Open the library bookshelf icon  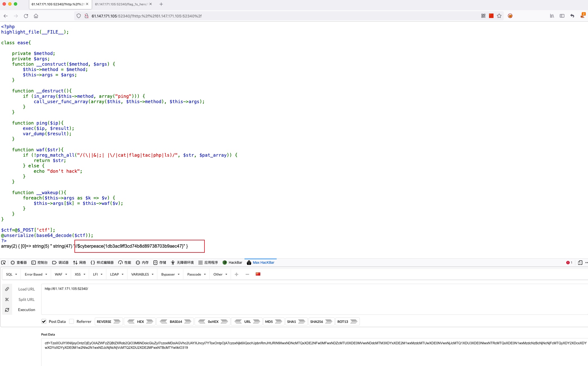pos(552,16)
